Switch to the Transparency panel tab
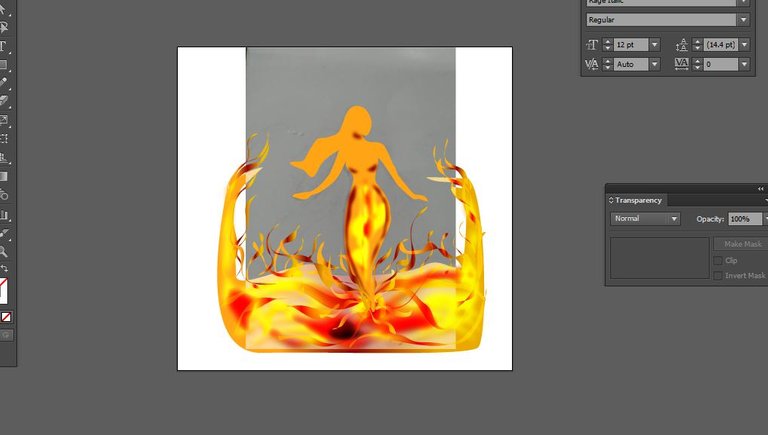The image size is (768, 435). point(636,200)
